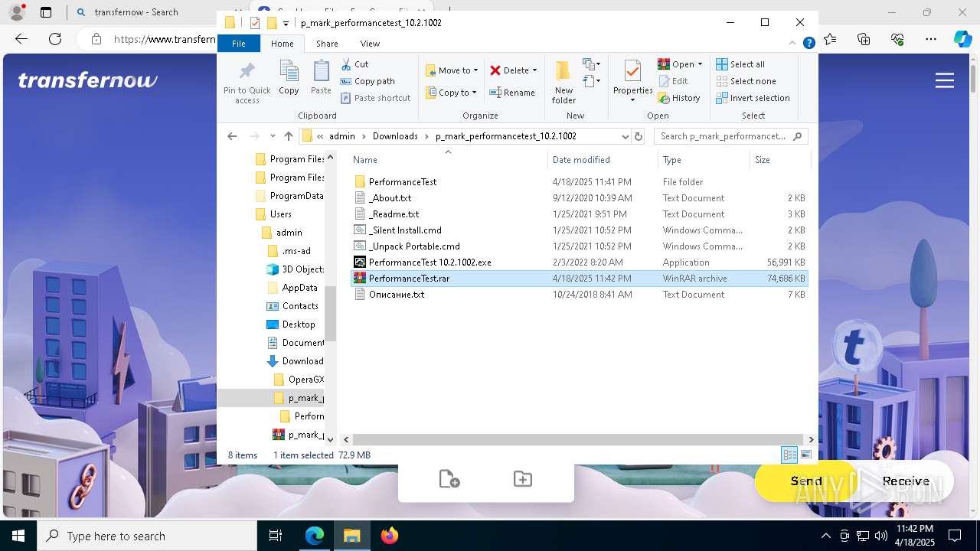This screenshot has width=980, height=551.
Task: Switch to the View ribbon tab
Action: click(x=370, y=44)
